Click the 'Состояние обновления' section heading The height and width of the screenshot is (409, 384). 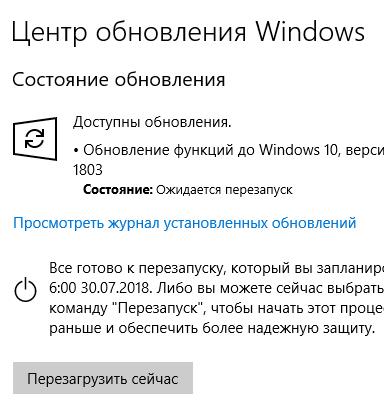pos(119,80)
